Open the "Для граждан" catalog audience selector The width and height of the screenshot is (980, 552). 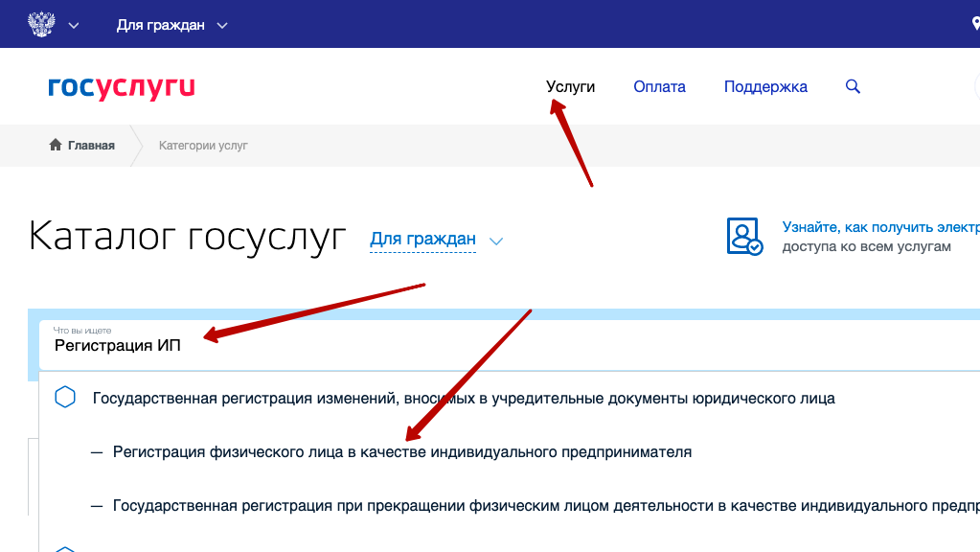click(x=422, y=239)
